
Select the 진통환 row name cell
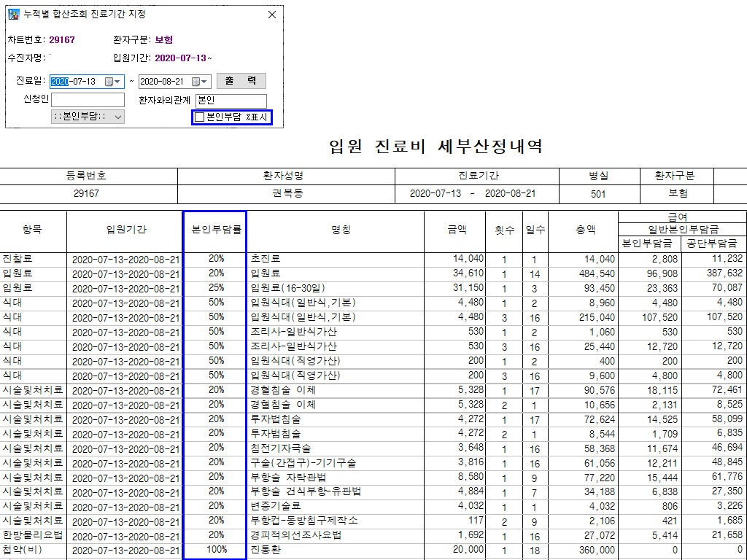click(x=266, y=550)
